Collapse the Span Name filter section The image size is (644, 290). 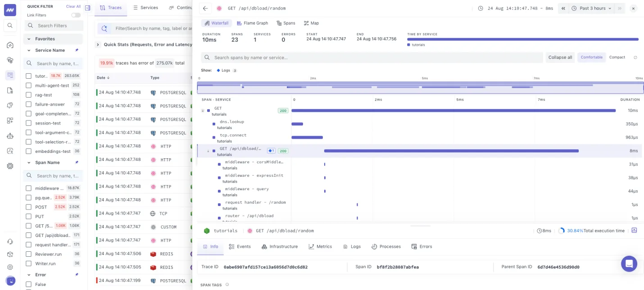click(29, 163)
